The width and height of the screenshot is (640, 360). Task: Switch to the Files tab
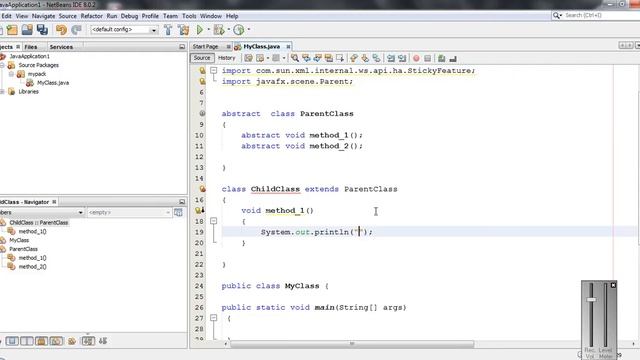(31, 47)
